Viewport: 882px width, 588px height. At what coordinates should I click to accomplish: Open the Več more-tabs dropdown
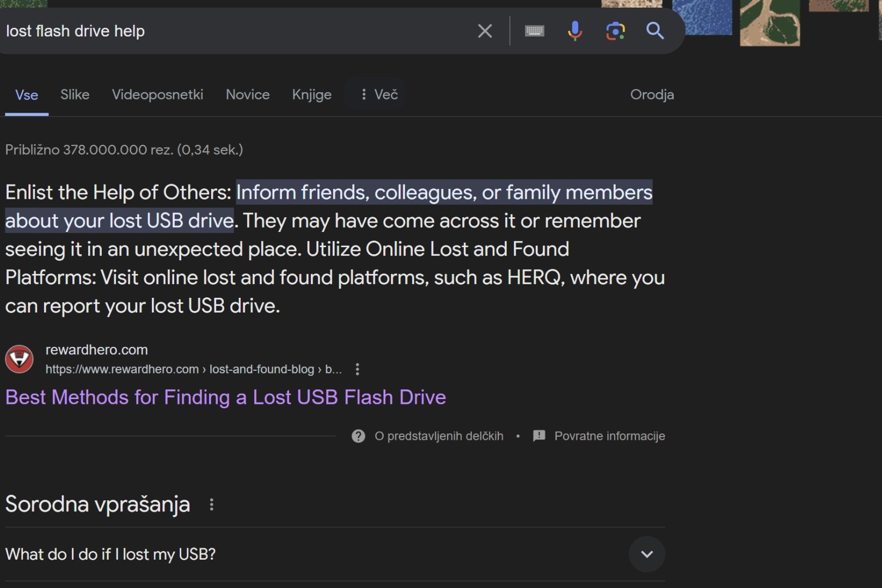[379, 95]
